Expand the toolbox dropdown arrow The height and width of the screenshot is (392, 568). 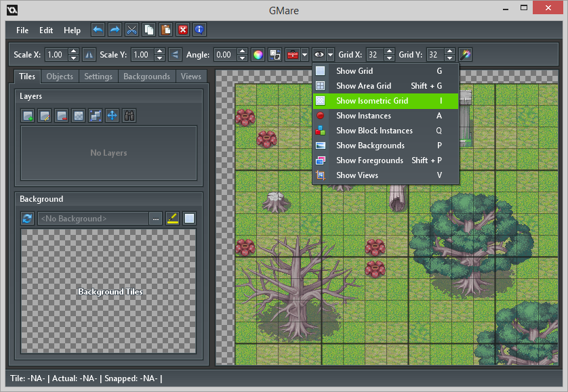[x=304, y=55]
